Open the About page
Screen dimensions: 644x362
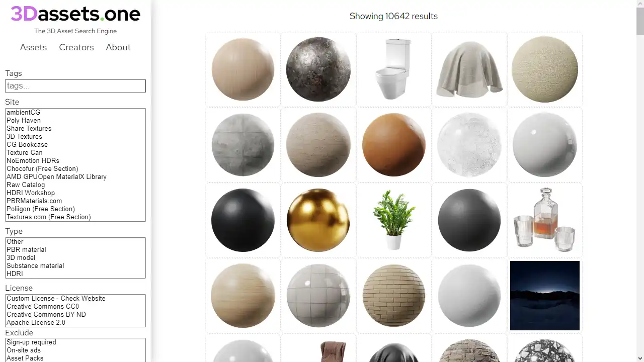tap(118, 47)
